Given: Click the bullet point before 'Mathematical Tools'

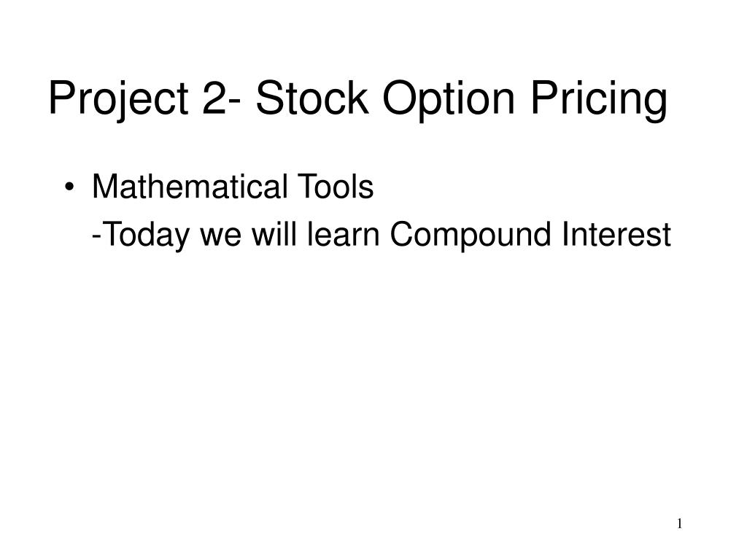Looking at the screenshot, I should pyautogui.click(x=69, y=187).
